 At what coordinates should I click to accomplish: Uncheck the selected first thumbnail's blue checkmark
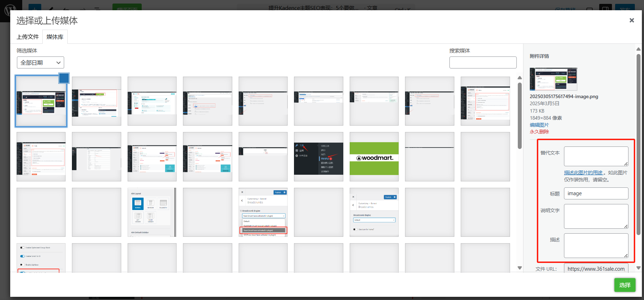(x=64, y=78)
